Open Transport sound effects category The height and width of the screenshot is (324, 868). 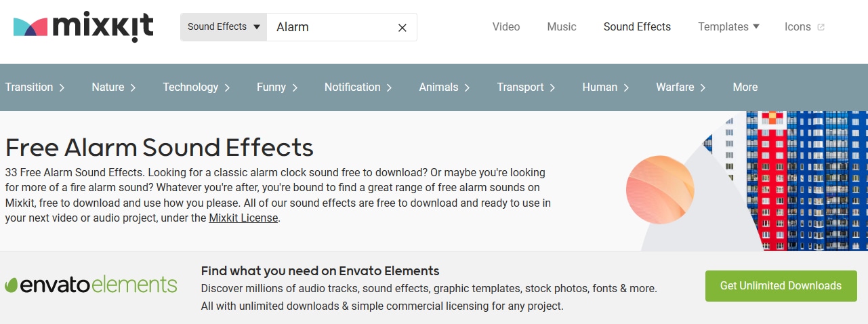pyautogui.click(x=526, y=87)
